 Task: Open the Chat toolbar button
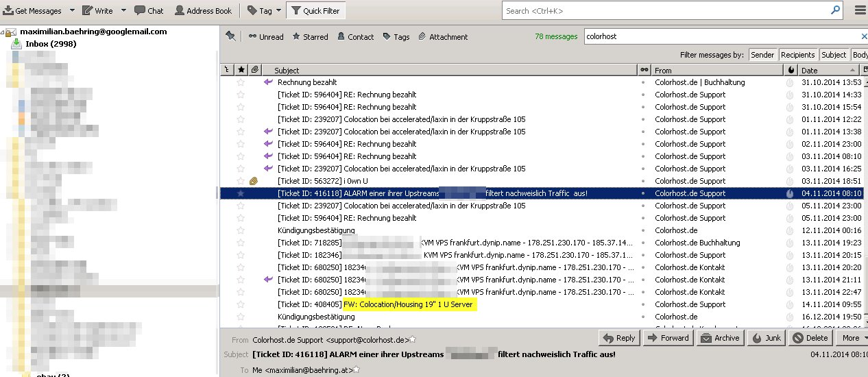click(x=149, y=11)
